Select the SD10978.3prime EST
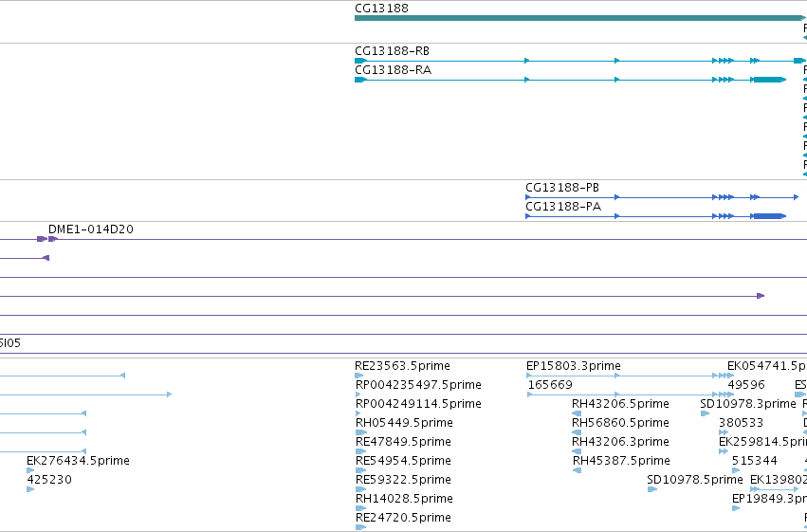Viewport: 807px width, 532px height. tap(748, 404)
